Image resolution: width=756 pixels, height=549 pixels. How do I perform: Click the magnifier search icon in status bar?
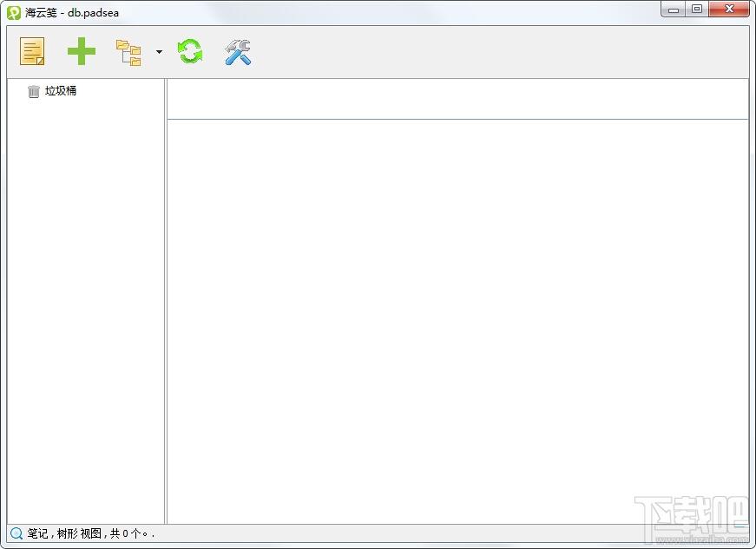[x=16, y=533]
